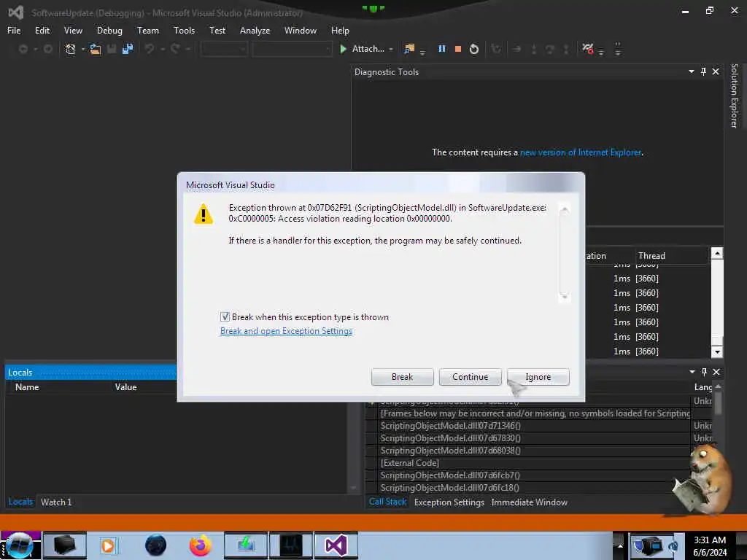Pause debugging with Break All icon
This screenshot has height=560, width=747.
pos(441,49)
